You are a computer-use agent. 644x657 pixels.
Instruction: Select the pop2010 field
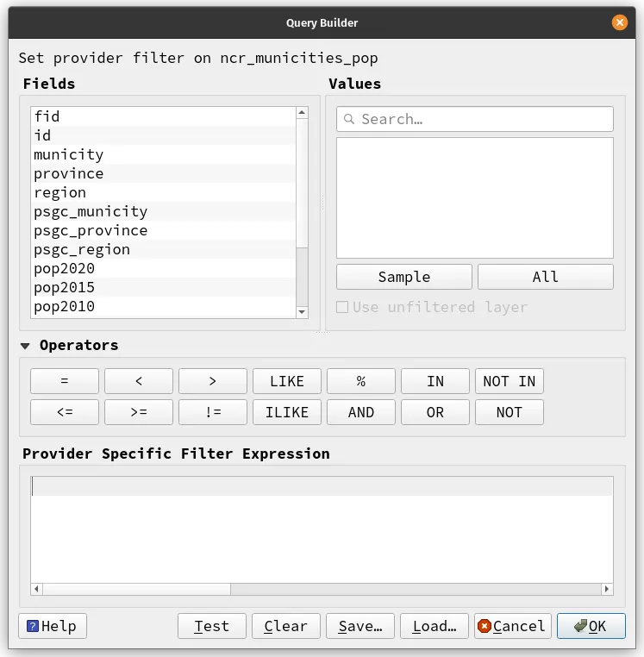(164, 306)
